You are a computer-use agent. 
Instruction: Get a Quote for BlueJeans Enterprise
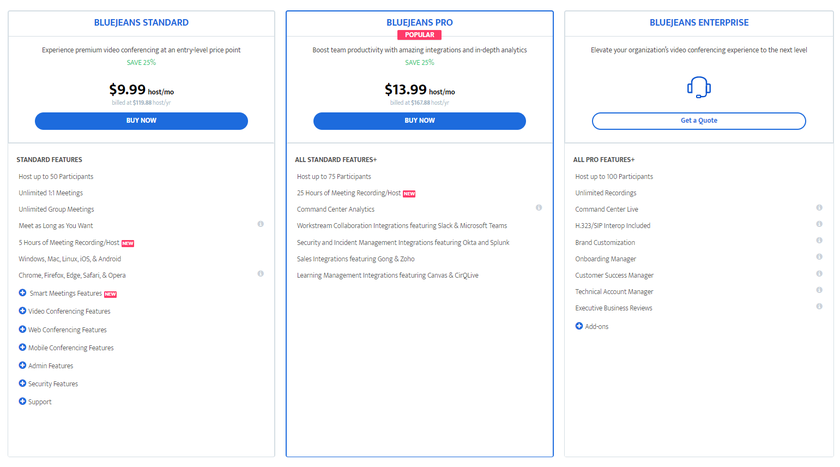(699, 121)
